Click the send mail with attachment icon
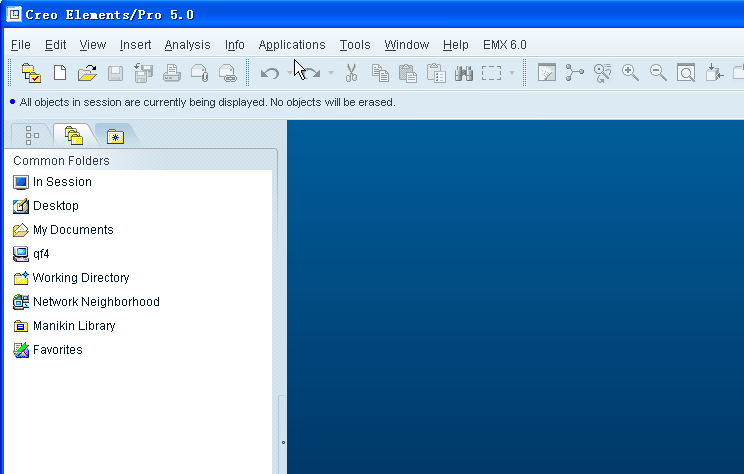The height and width of the screenshot is (474, 744). [x=199, y=73]
